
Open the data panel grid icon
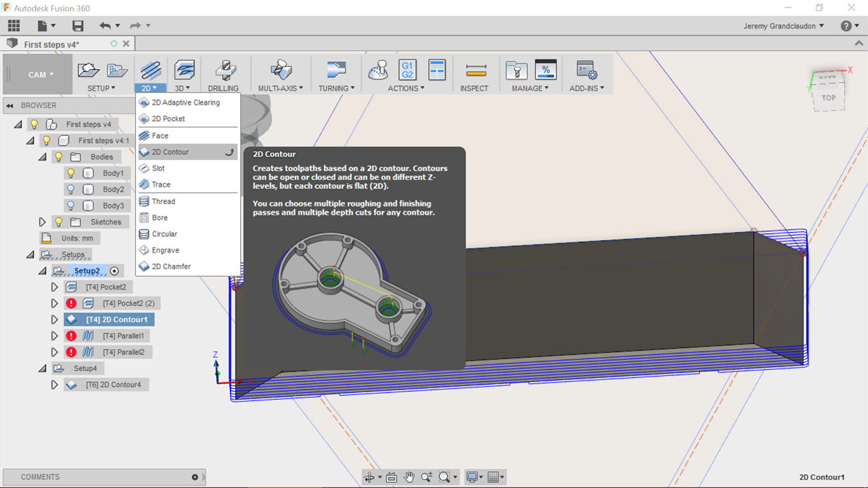point(14,26)
